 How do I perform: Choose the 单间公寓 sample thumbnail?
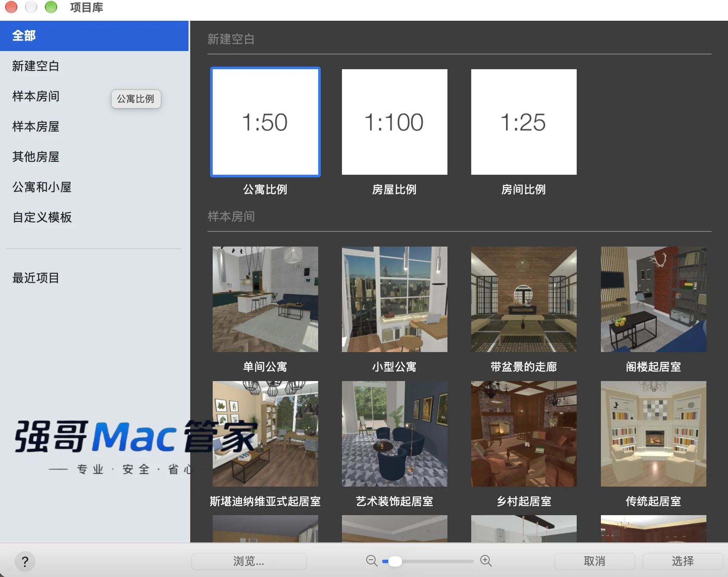(265, 299)
